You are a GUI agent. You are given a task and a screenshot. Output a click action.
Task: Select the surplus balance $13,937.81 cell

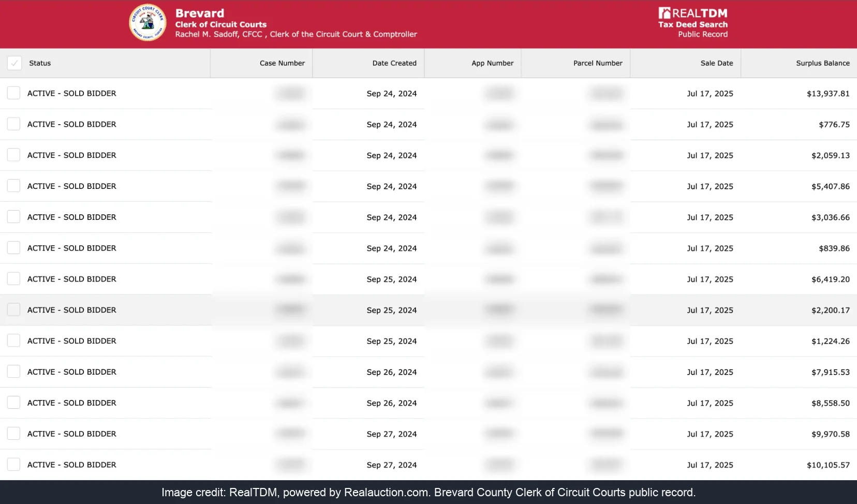pos(828,94)
